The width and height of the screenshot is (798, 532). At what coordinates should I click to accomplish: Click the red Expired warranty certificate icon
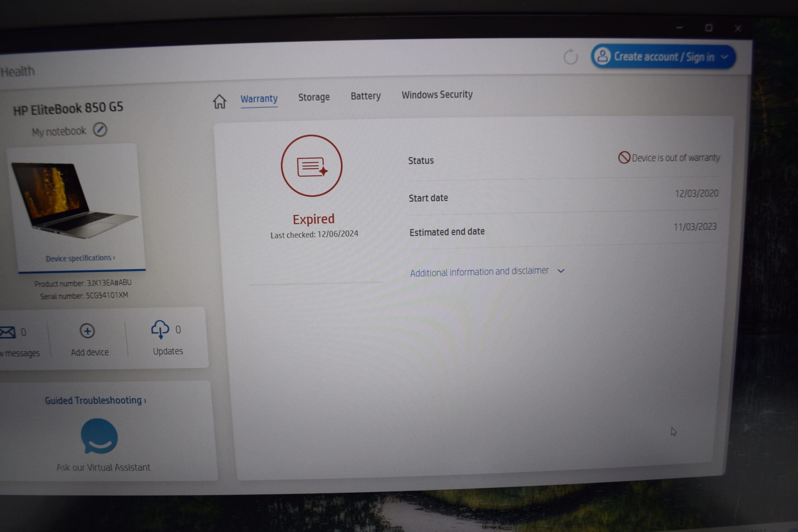[x=311, y=166]
